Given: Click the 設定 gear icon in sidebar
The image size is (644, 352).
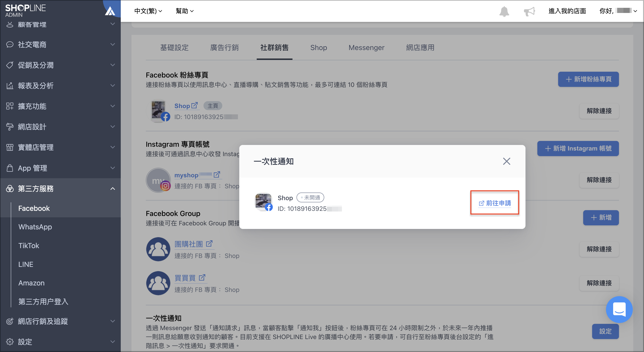Looking at the screenshot, I should click(x=10, y=342).
